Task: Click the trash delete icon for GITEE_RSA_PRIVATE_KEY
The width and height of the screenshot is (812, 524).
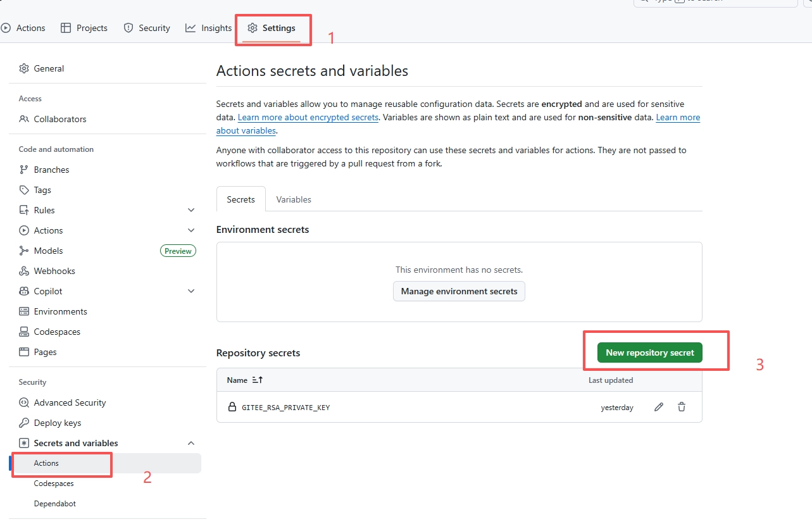Action: 682,407
